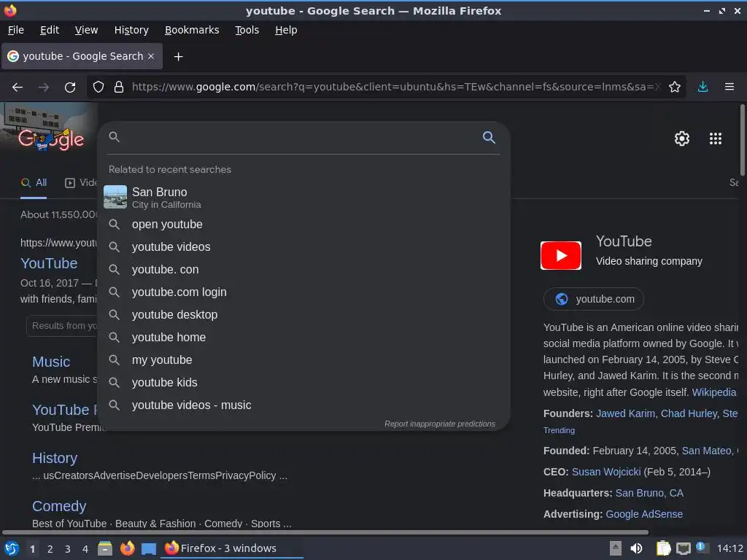Open the Wikipedia link in description
The height and width of the screenshot is (560, 747).
tap(714, 392)
